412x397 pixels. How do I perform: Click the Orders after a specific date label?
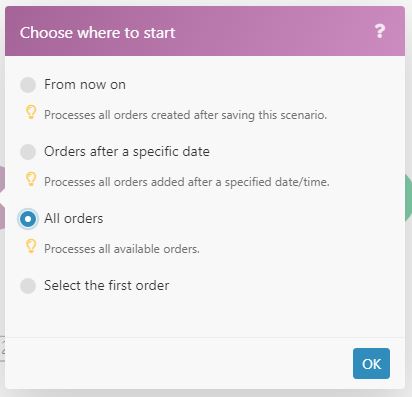127,152
